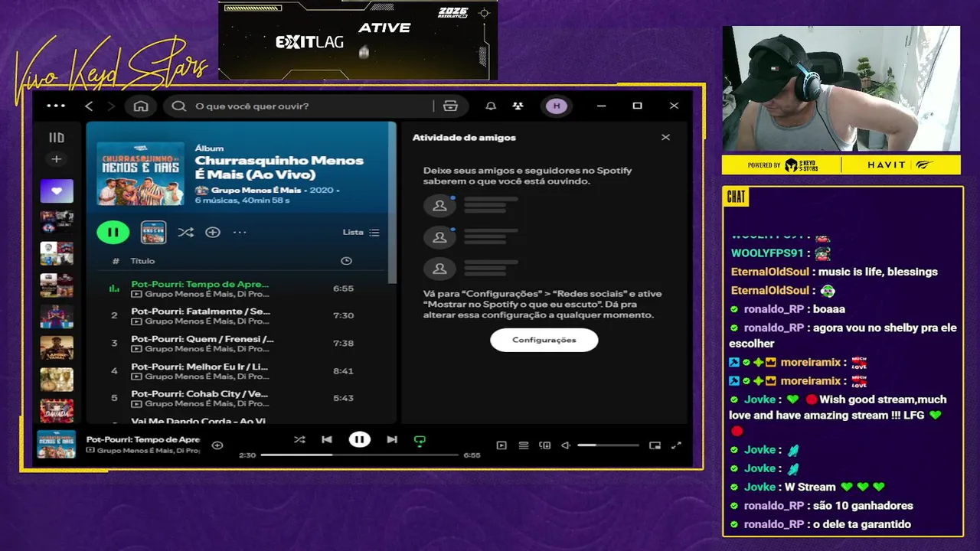Click the tracklist vertical scrollbar
Image resolution: width=980 pixels, height=551 pixels.
(x=393, y=203)
